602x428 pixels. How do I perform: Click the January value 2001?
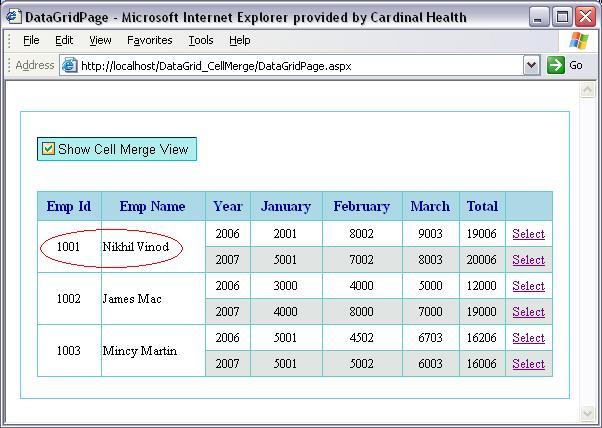coord(285,233)
